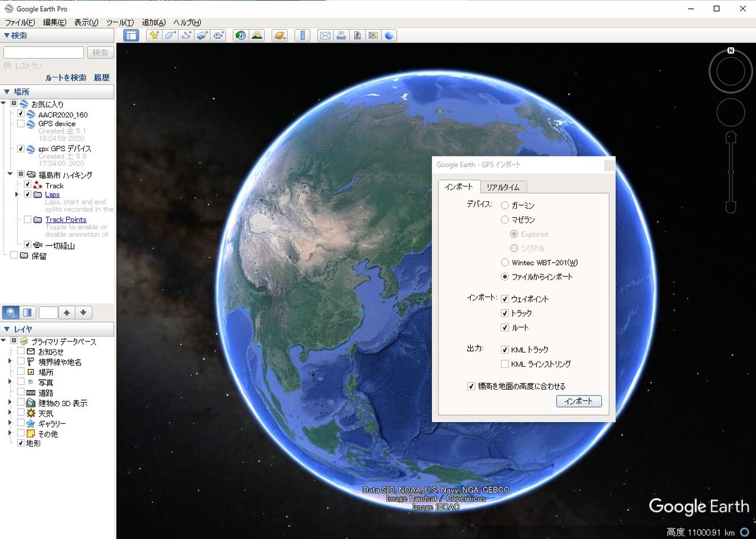Collapse the お気に入り tree node
Screen dimensions: 756x539
[4, 103]
